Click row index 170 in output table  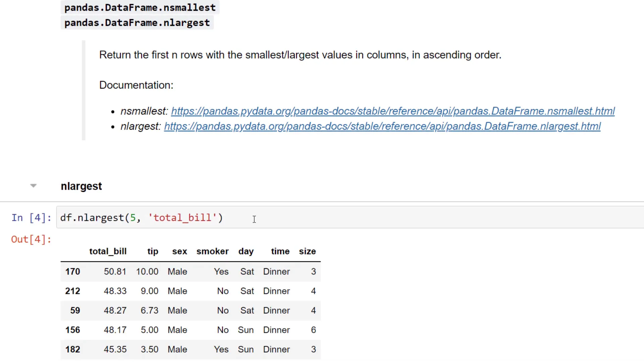coord(72,271)
